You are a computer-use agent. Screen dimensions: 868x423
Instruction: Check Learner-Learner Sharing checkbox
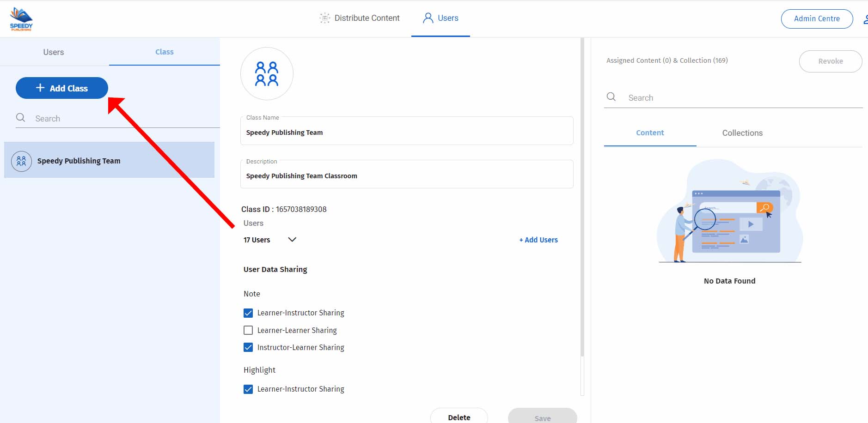pyautogui.click(x=248, y=330)
